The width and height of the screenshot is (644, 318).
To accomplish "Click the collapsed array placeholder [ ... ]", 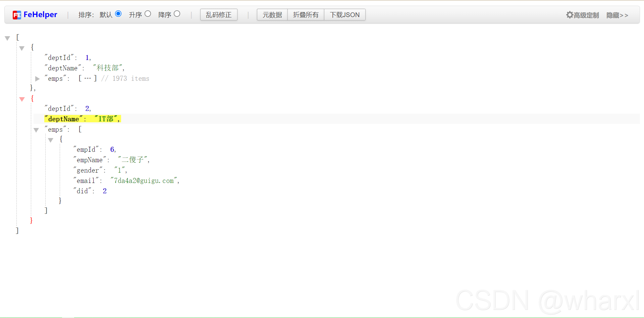I will click(x=88, y=78).
